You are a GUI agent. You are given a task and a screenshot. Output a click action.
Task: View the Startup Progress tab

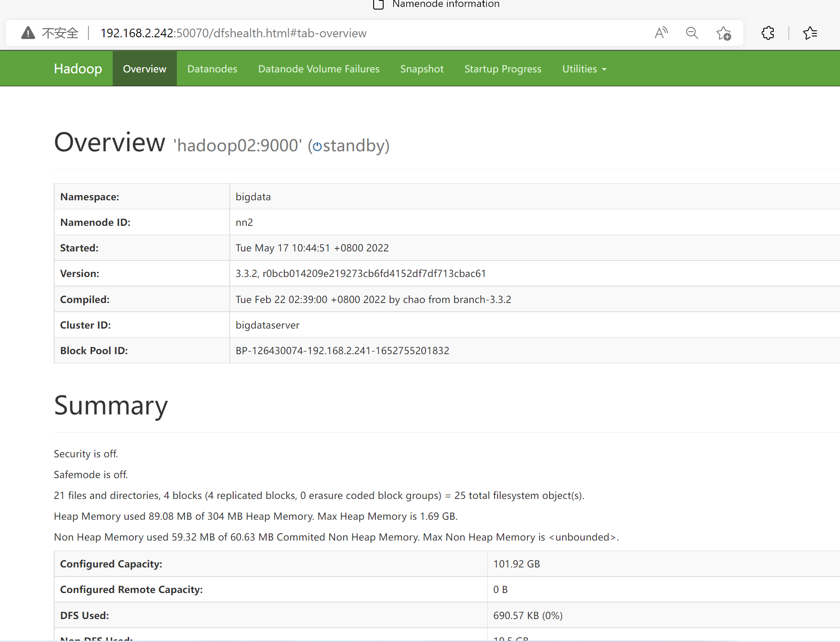click(503, 69)
